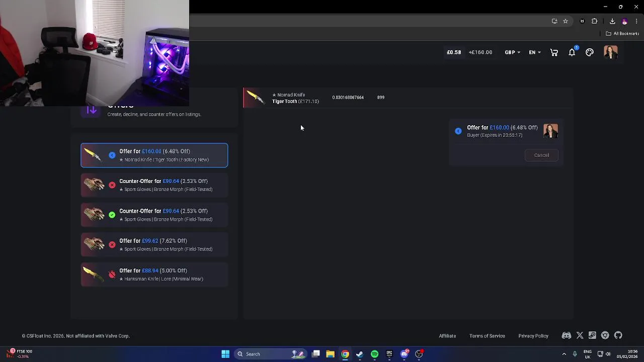This screenshot has height=362, width=644.
Task: Open the Discord link in the footer
Action: pyautogui.click(x=567, y=335)
